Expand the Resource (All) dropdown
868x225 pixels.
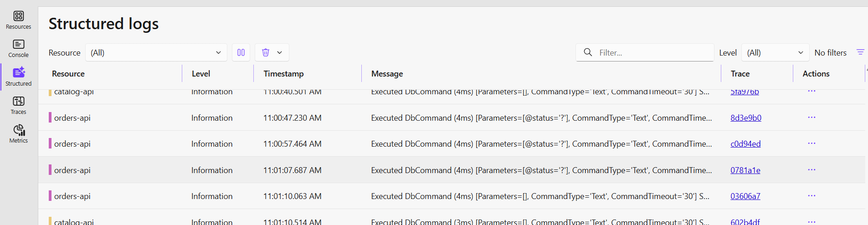point(156,52)
